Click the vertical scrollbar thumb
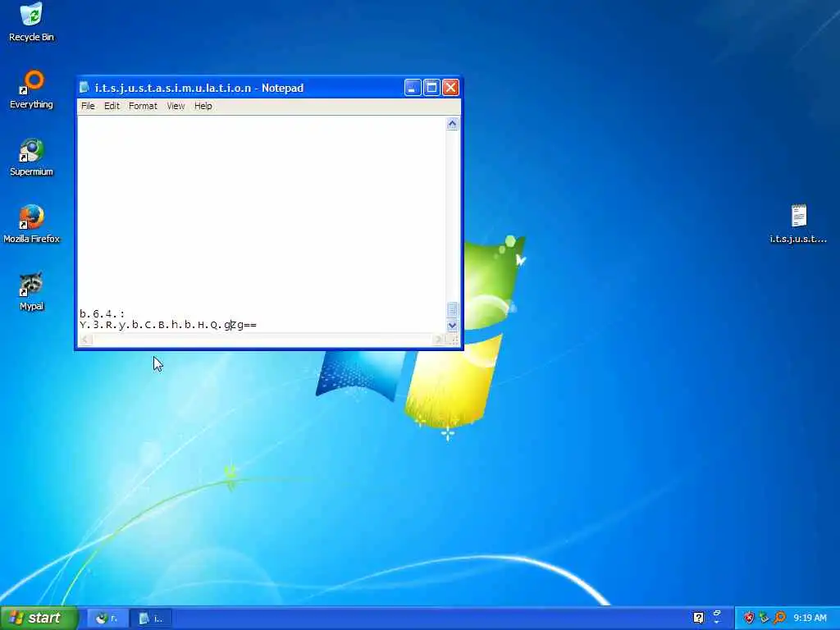Screen dimensions: 840x630 pyautogui.click(x=452, y=309)
